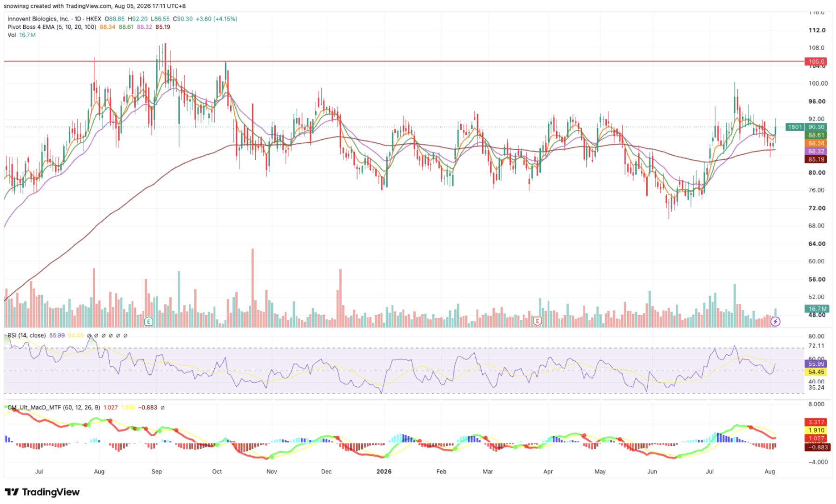Viewport: 836px width, 504px height.
Task: Click the close value C90.30 in the legend
Action: (183, 19)
